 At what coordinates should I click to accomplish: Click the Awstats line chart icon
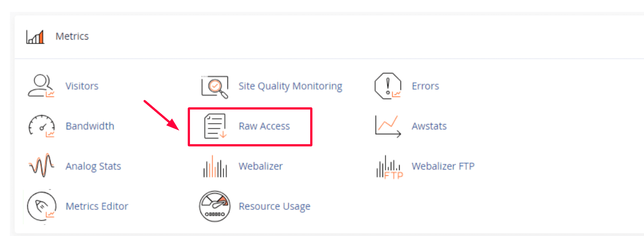click(388, 126)
